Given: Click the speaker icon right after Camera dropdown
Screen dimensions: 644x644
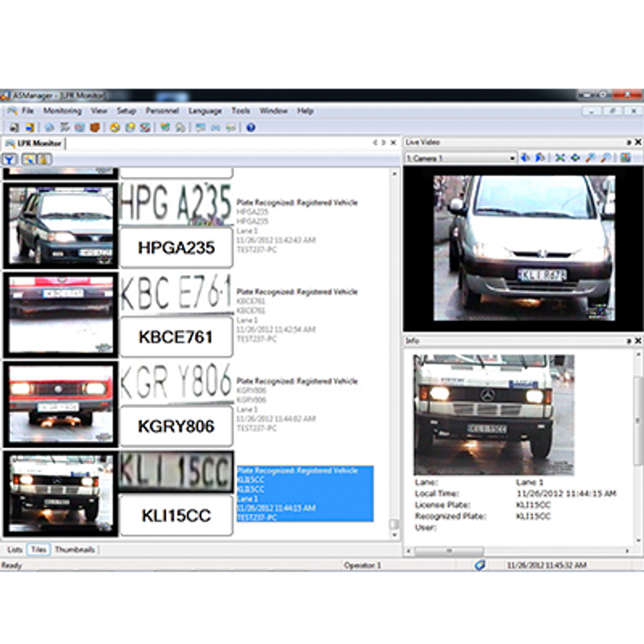Looking at the screenshot, I should pyautogui.click(x=525, y=158).
